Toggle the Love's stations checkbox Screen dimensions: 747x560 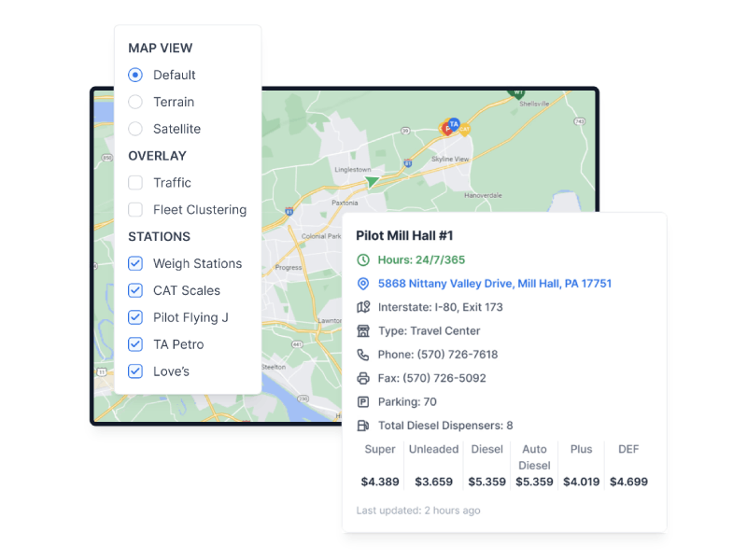(135, 371)
